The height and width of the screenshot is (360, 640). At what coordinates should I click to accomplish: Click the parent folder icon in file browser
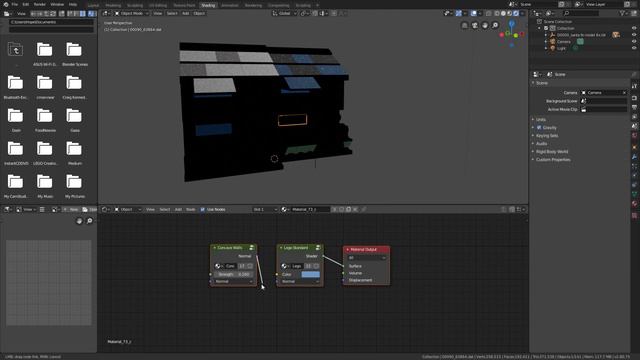(16, 50)
